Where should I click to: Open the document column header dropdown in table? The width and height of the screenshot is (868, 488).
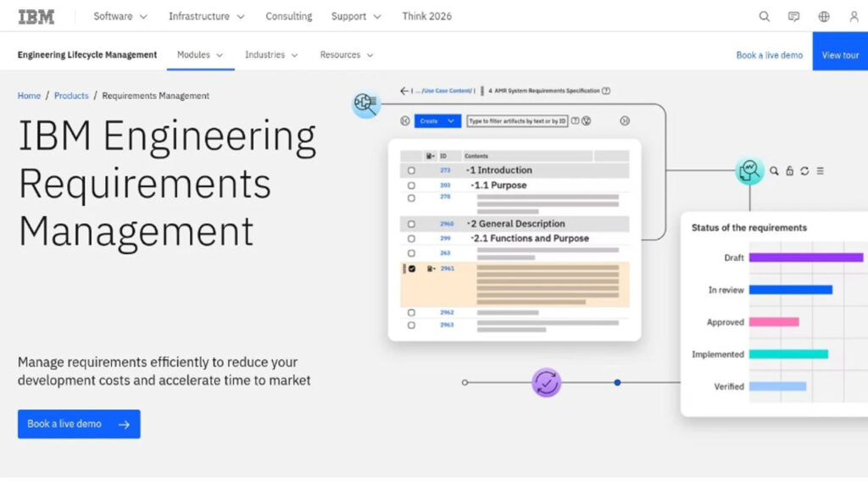[430, 157]
